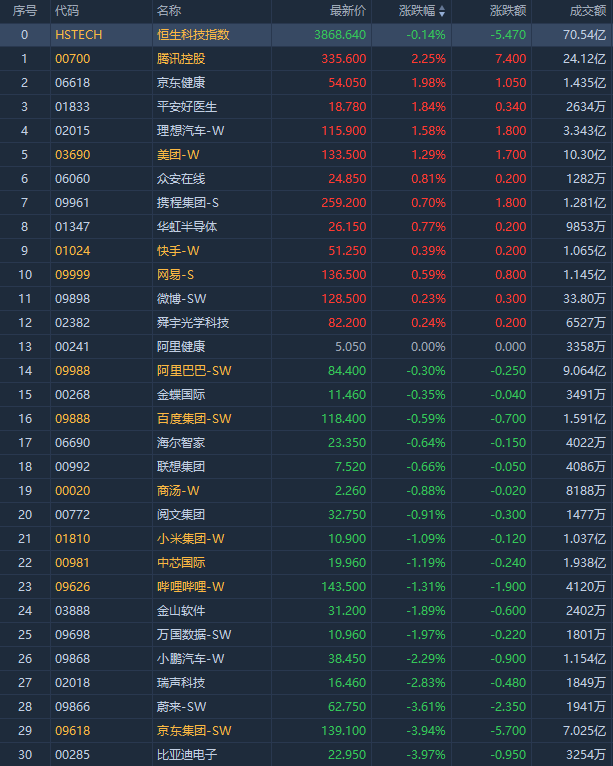The image size is (613, 766).
Task: Click turnover value 9.064亿
Action: [585, 370]
